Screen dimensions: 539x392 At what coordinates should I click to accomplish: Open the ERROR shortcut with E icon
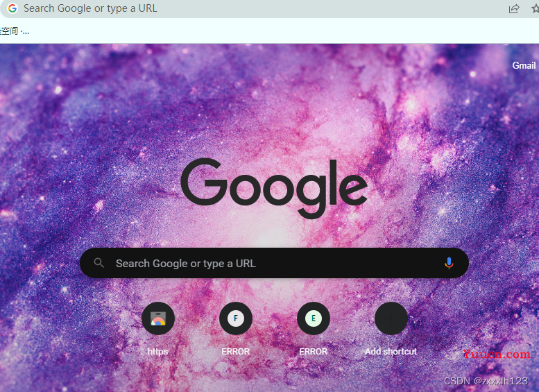(313, 329)
